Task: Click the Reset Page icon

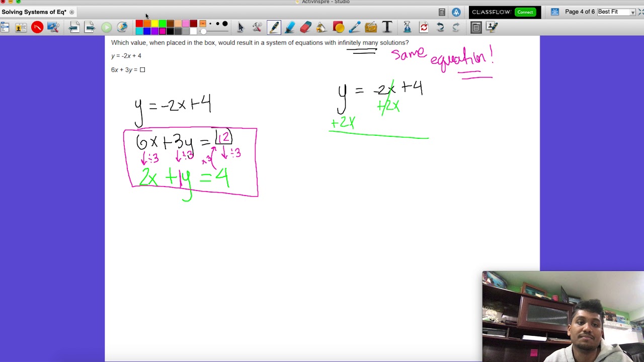Action: click(x=424, y=27)
